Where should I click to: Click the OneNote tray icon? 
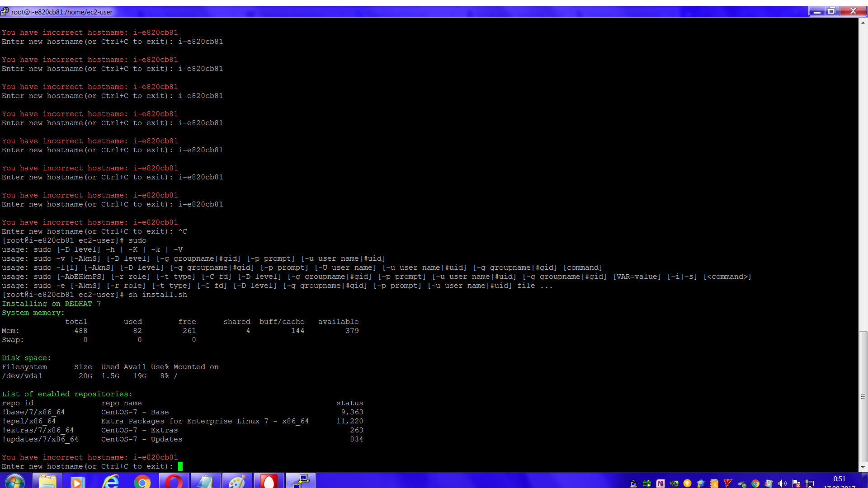pos(660,483)
